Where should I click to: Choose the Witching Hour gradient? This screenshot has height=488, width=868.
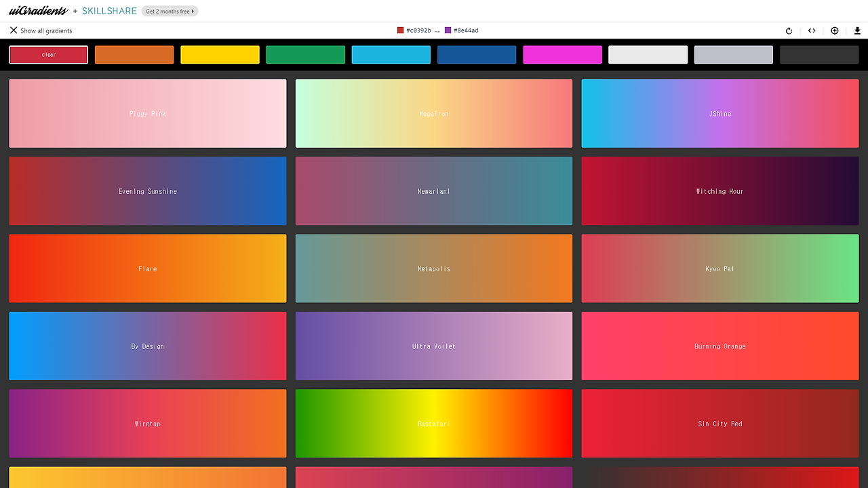(720, 191)
